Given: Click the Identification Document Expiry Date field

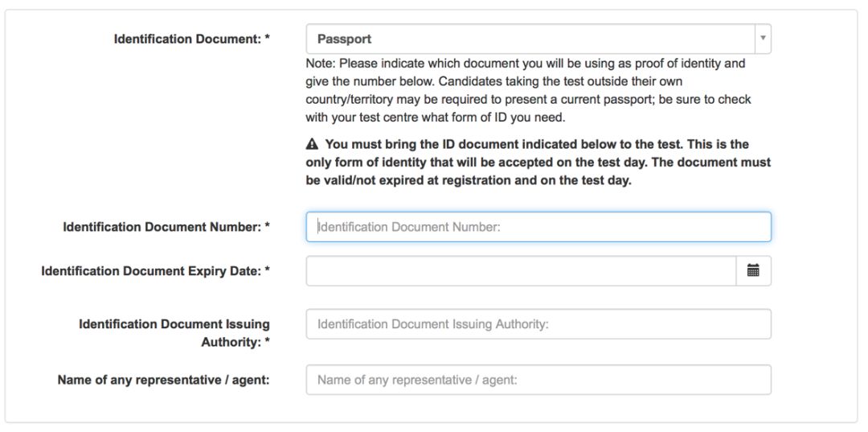Looking at the screenshot, I should [521, 271].
